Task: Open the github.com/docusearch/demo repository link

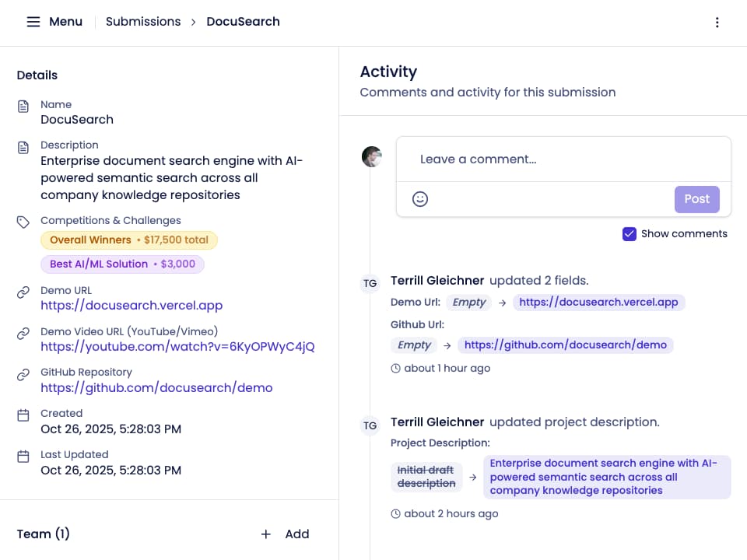Action: point(156,387)
